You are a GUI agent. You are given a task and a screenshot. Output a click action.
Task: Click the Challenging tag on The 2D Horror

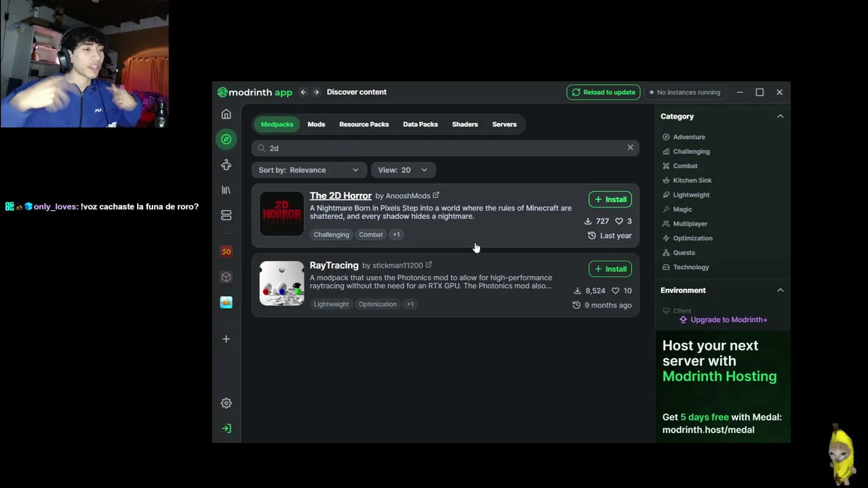click(x=332, y=235)
